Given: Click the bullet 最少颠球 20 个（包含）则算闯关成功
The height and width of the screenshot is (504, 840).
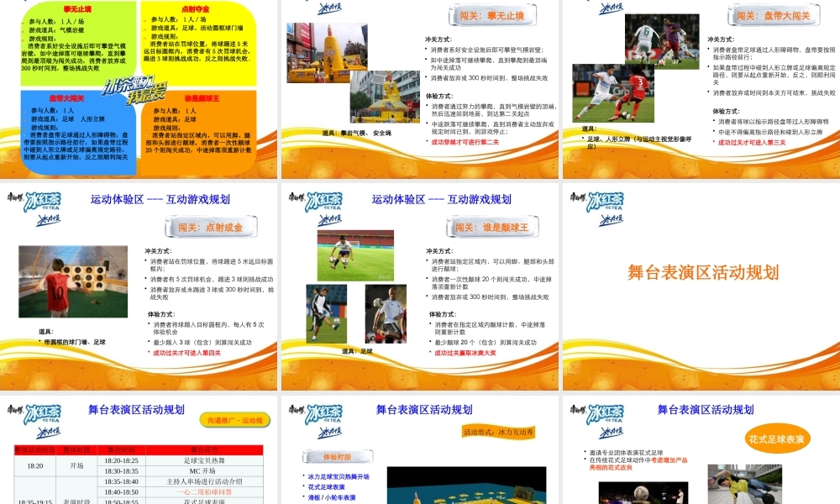Looking at the screenshot, I should point(486,342).
